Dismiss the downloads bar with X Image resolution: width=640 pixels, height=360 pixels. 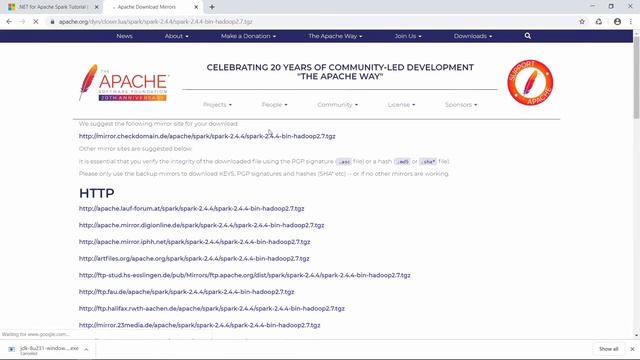point(632,349)
